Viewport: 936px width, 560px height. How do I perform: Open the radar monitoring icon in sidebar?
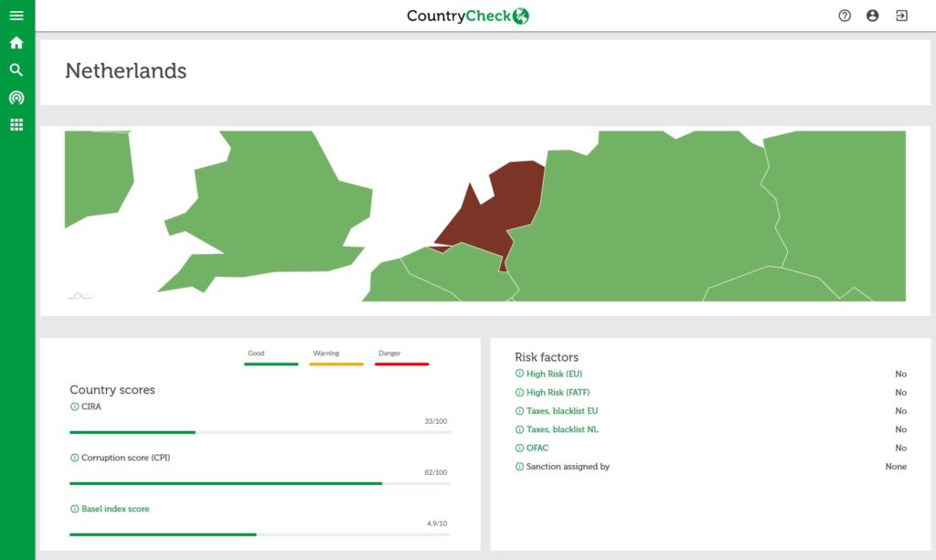[16, 97]
